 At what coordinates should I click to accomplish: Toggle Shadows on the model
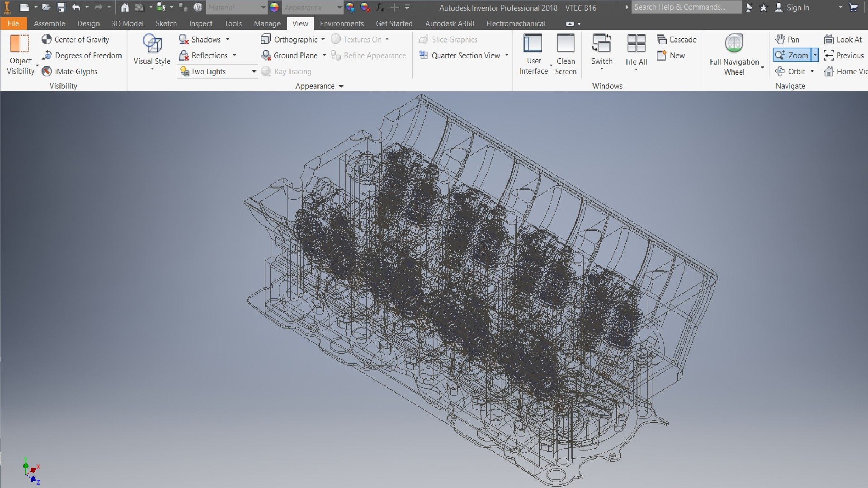coord(200,39)
